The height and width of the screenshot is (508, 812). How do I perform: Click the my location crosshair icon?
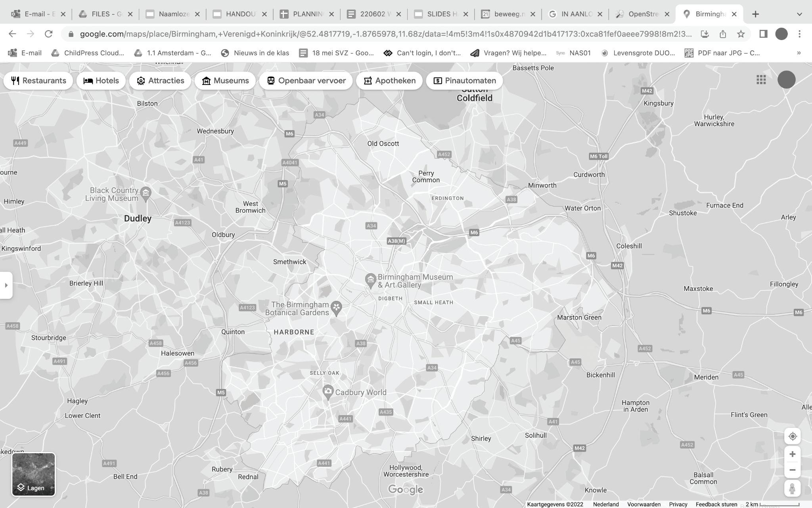[792, 436]
